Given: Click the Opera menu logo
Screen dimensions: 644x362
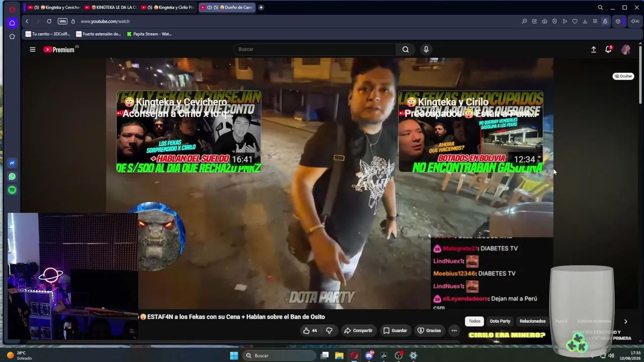Looking at the screenshot, I should [x=12, y=8].
